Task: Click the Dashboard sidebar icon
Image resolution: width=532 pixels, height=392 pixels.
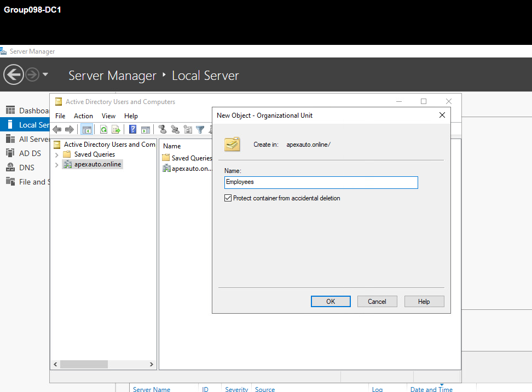Action: tap(10, 110)
